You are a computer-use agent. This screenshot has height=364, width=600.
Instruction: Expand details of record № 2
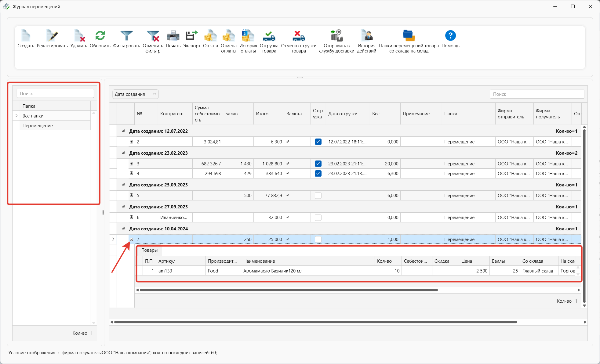(x=131, y=142)
